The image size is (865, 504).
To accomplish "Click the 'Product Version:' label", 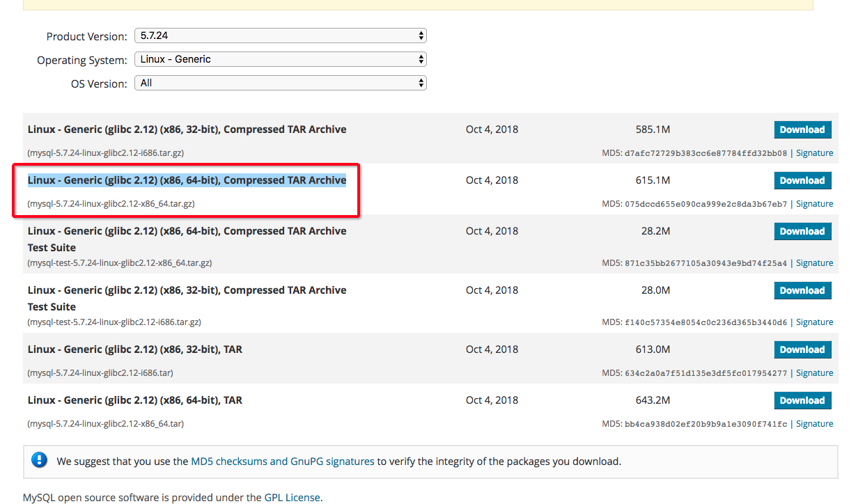I will 86,36.
